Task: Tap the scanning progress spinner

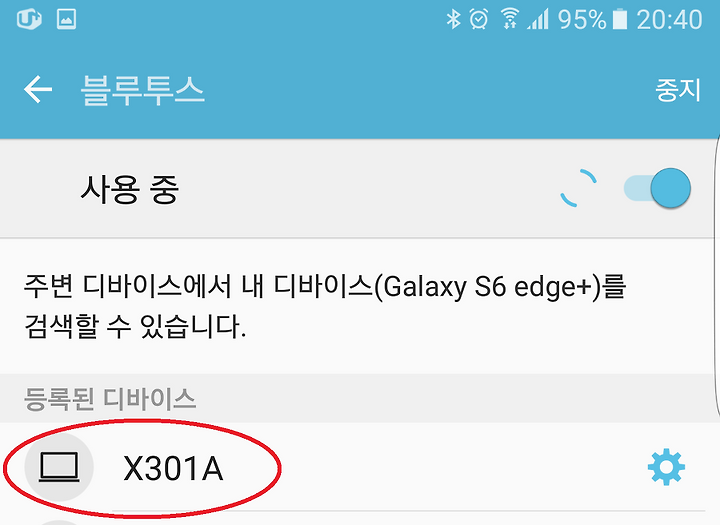Action: 579,188
